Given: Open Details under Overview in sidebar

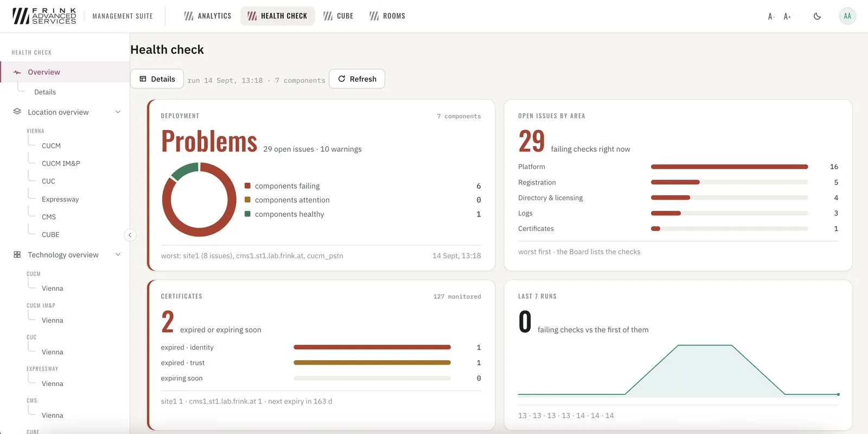Looking at the screenshot, I should coord(45,92).
